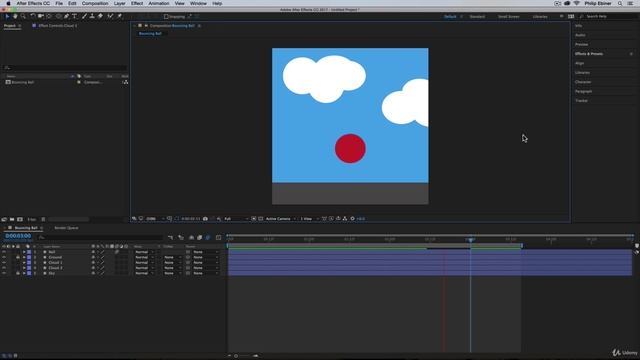This screenshot has width=640, height=360.
Task: Click the current time indicator on ruler
Action: point(471,240)
